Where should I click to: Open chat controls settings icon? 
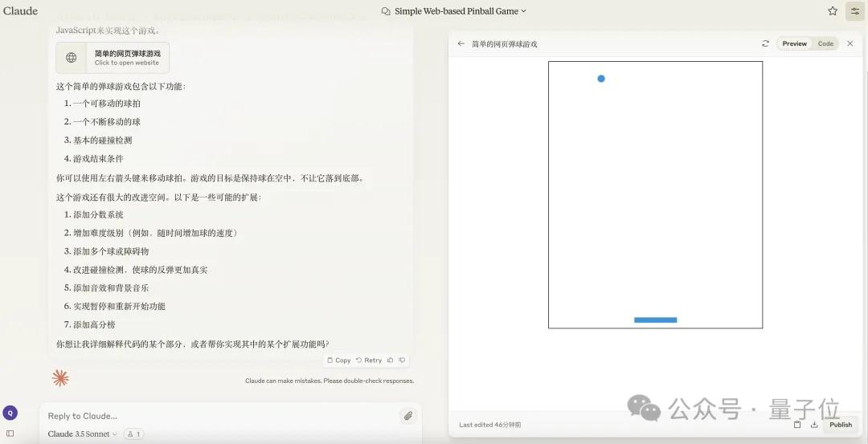(x=854, y=11)
